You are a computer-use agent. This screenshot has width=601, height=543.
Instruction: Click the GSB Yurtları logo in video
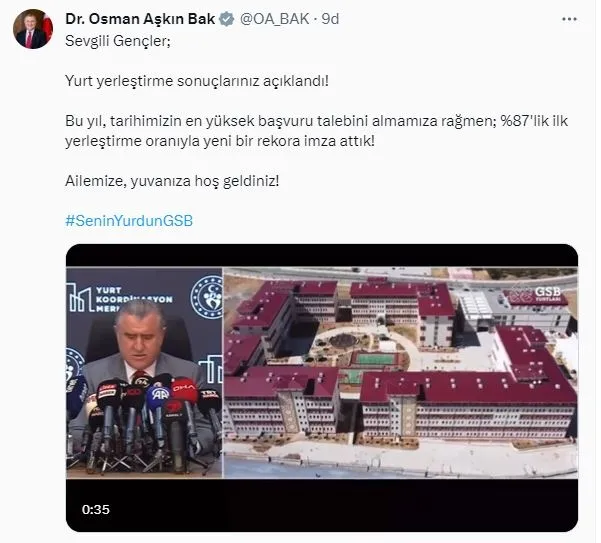537,295
